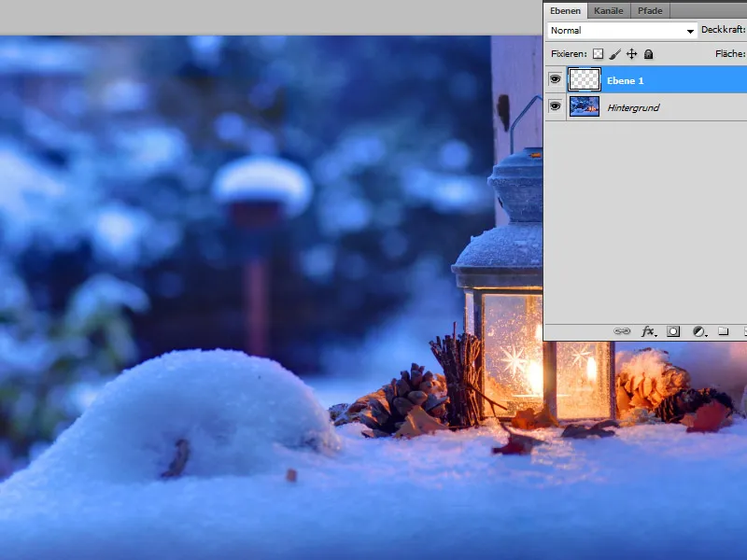Viewport: 747px width, 560px height.
Task: Select the Ebene 1 layer thumbnail
Action: pyautogui.click(x=585, y=79)
